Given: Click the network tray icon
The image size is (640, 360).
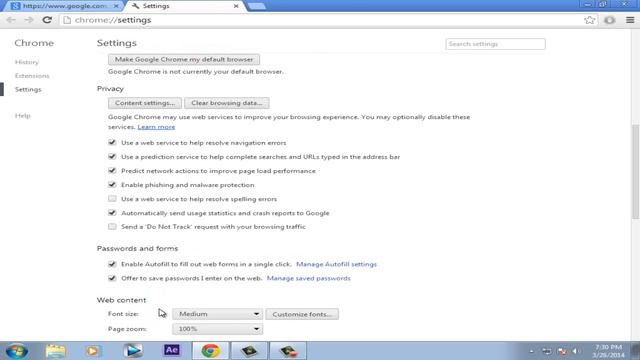Looking at the screenshot, I should click(x=547, y=351).
